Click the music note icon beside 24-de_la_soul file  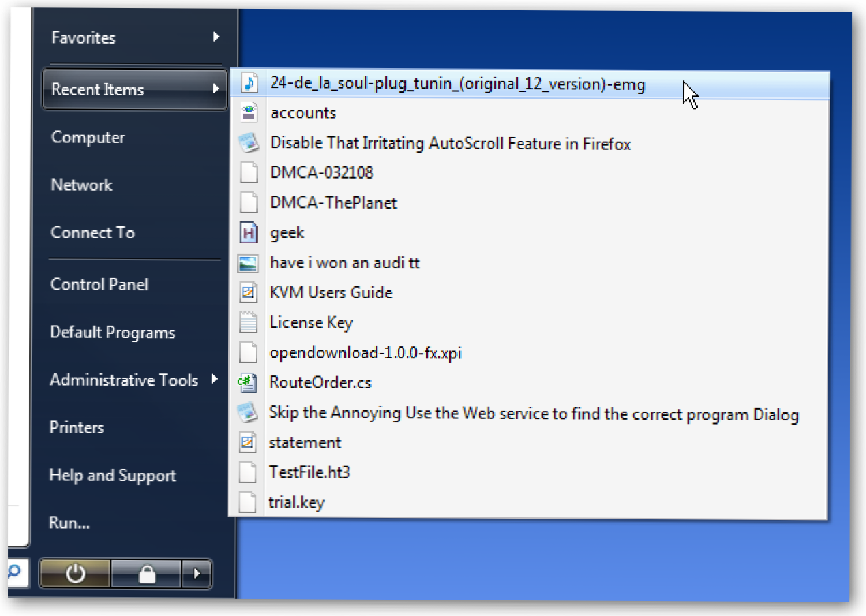click(x=250, y=83)
